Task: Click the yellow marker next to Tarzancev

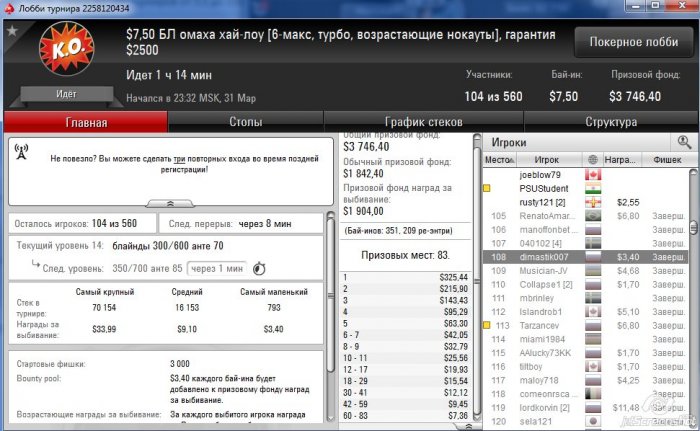Action: (x=487, y=326)
